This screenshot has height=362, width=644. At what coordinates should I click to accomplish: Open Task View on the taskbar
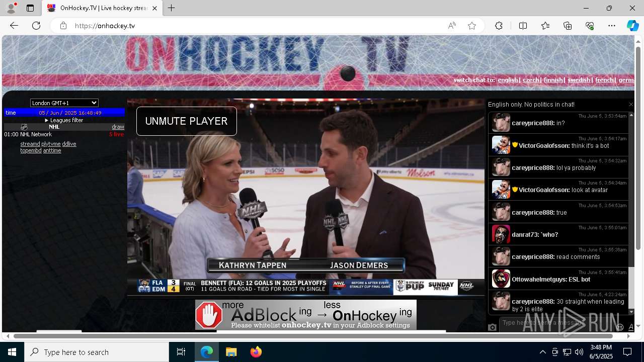181,352
